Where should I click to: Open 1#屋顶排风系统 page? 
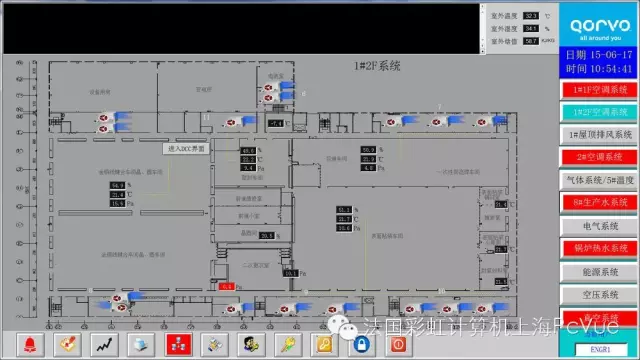coord(600,135)
